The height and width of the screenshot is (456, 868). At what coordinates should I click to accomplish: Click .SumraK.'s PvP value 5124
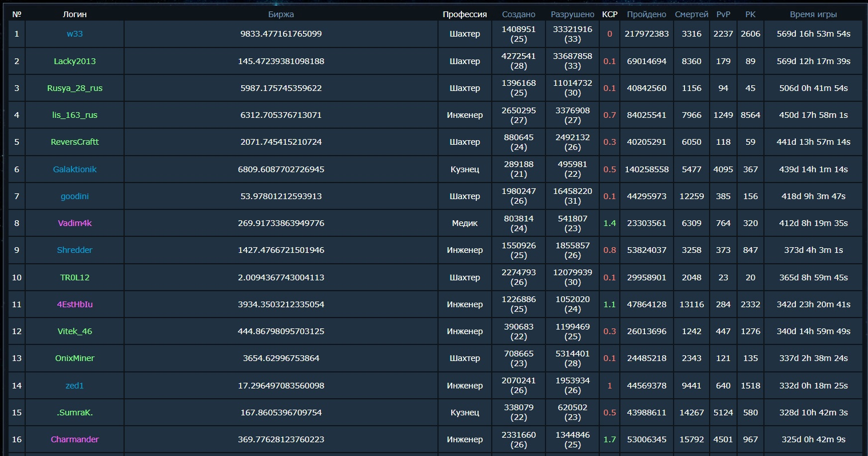pyautogui.click(x=723, y=413)
